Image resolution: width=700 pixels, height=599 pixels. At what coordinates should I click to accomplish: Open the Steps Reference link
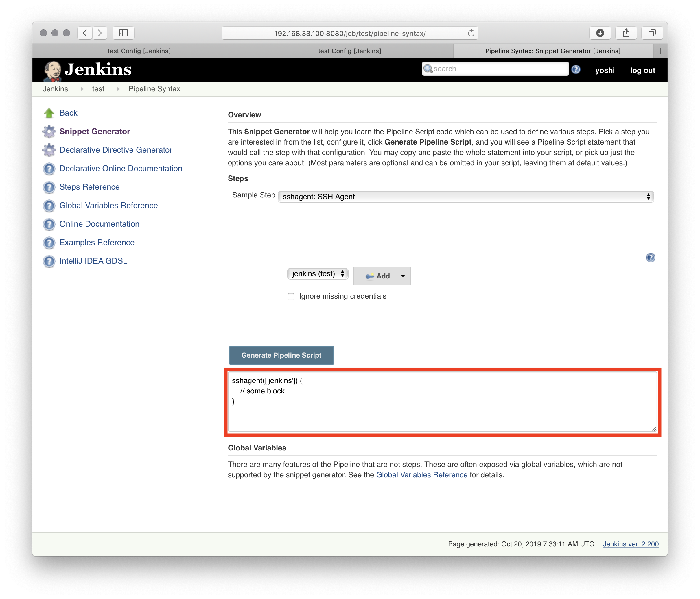click(90, 187)
